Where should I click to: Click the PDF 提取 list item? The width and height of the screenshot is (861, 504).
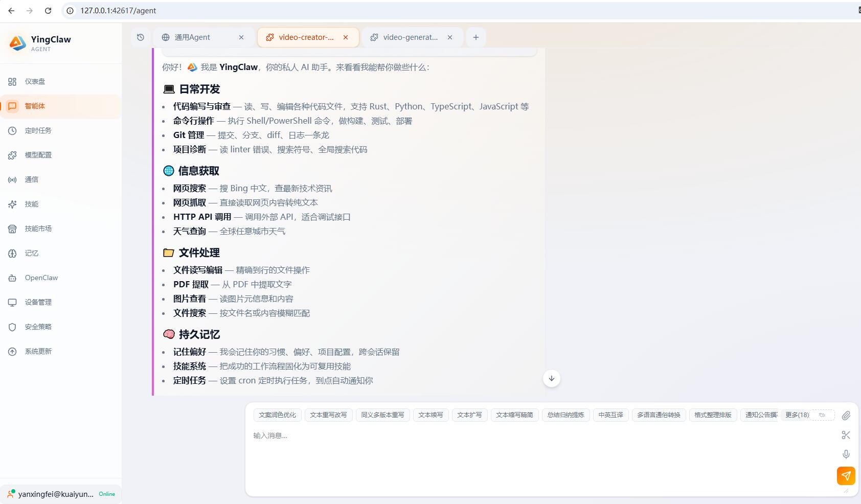click(x=232, y=284)
